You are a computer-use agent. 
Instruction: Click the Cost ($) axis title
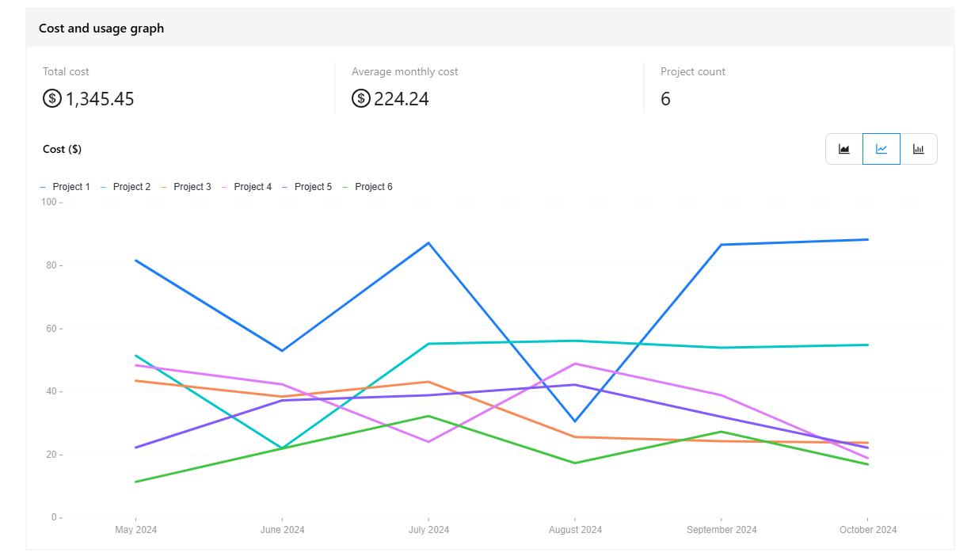pos(62,149)
